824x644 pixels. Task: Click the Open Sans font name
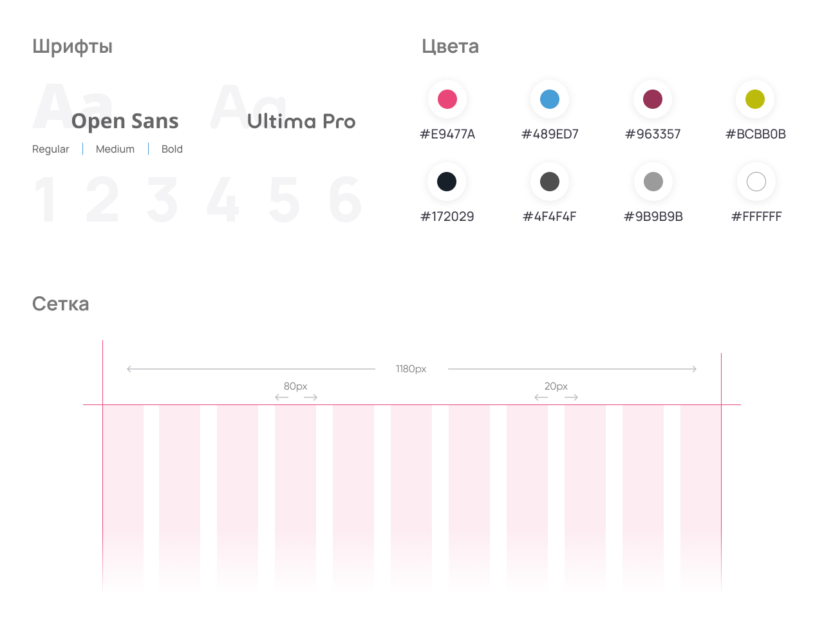point(125,121)
